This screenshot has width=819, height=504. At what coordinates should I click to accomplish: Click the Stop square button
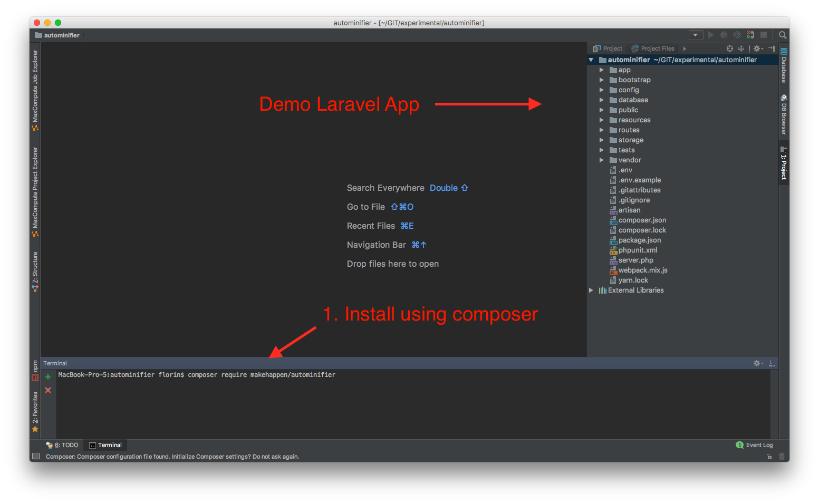[763, 35]
